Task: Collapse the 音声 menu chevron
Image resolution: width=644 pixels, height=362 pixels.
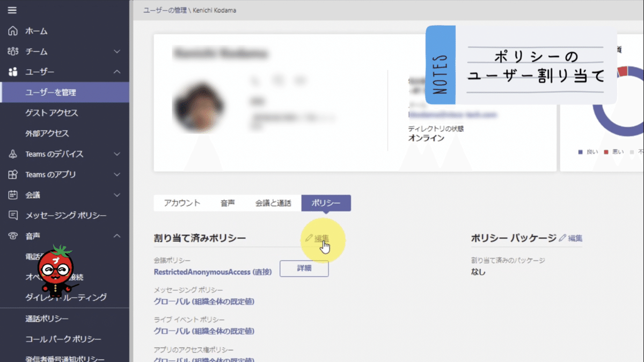Action: point(118,236)
